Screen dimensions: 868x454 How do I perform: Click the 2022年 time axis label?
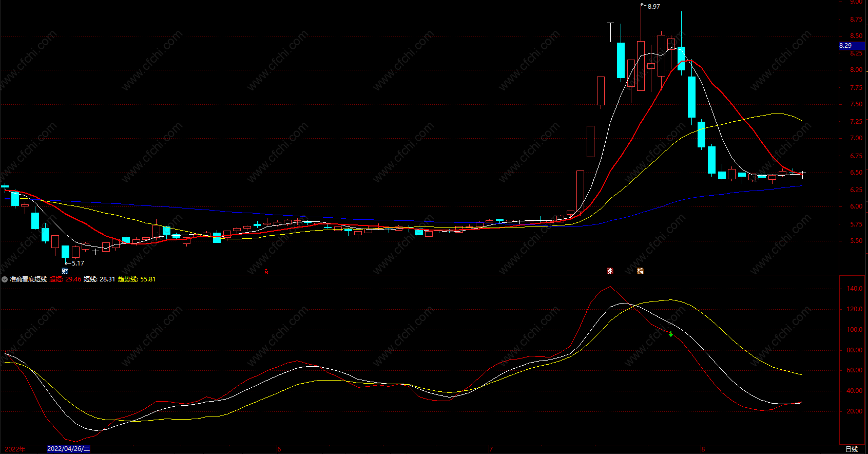pyautogui.click(x=15, y=449)
